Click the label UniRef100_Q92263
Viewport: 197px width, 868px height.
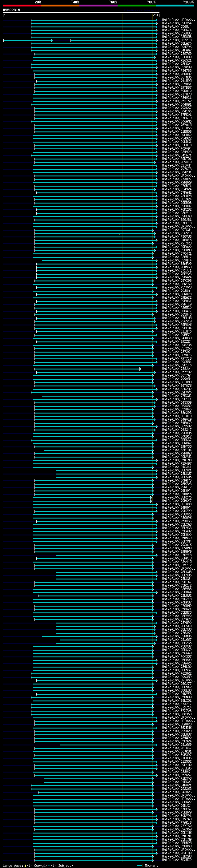pos(177,789)
